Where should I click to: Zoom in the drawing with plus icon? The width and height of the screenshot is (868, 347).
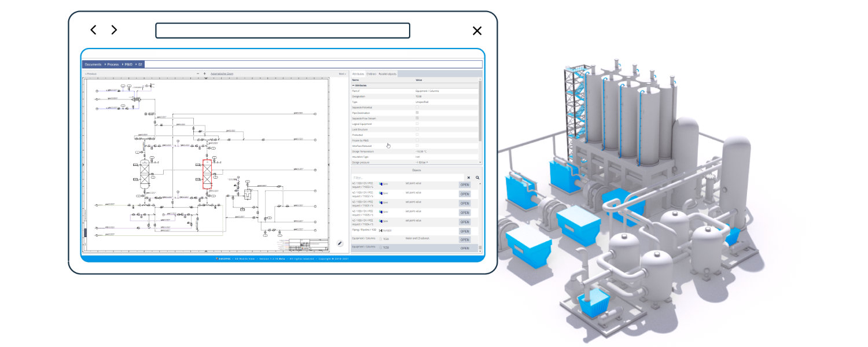(204, 74)
